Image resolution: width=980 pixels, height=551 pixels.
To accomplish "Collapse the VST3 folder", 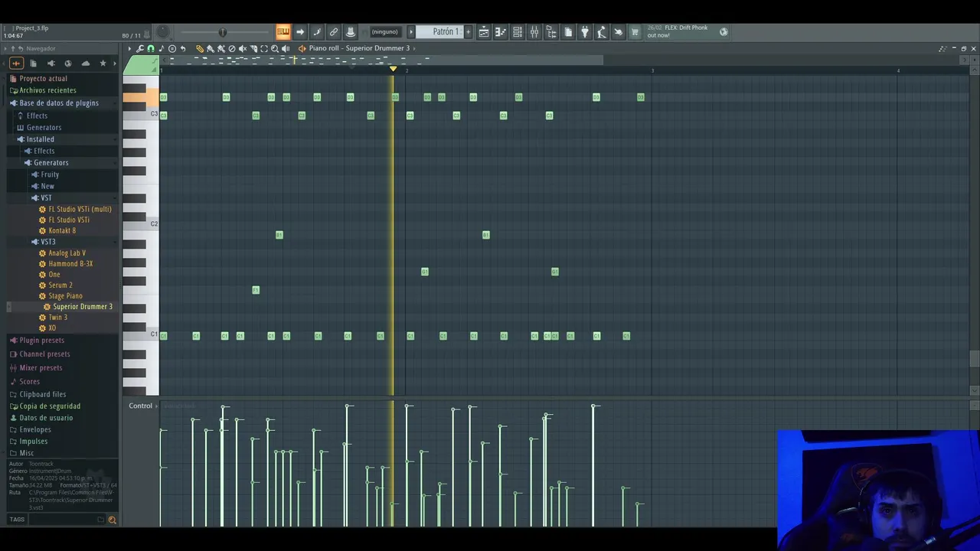I will pos(47,242).
